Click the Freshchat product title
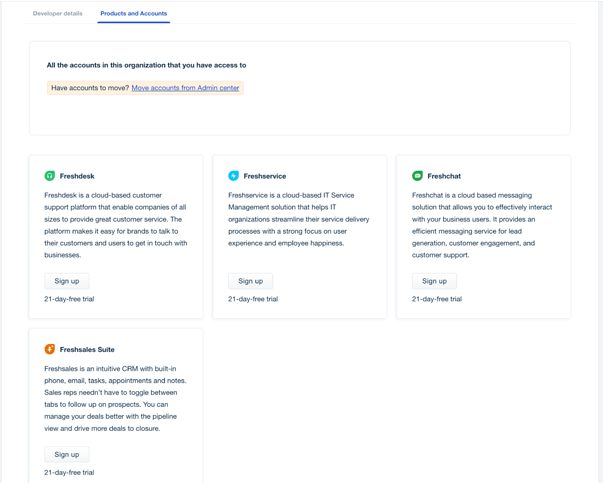The width and height of the screenshot is (603, 500). (x=444, y=176)
